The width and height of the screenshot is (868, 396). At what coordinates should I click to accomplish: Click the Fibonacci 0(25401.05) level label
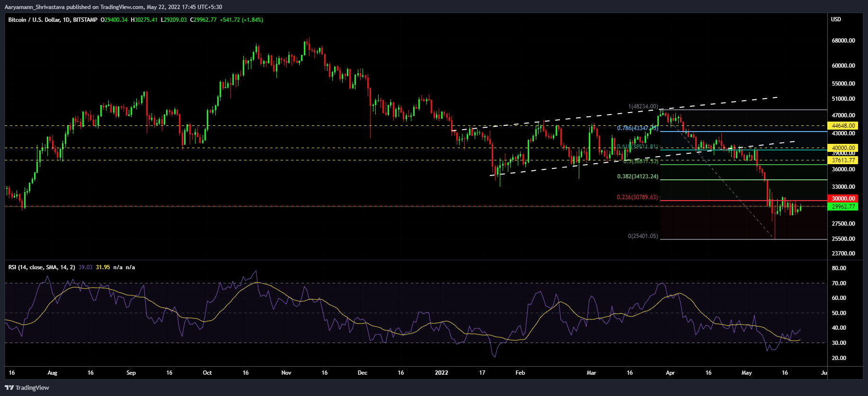pyautogui.click(x=643, y=236)
